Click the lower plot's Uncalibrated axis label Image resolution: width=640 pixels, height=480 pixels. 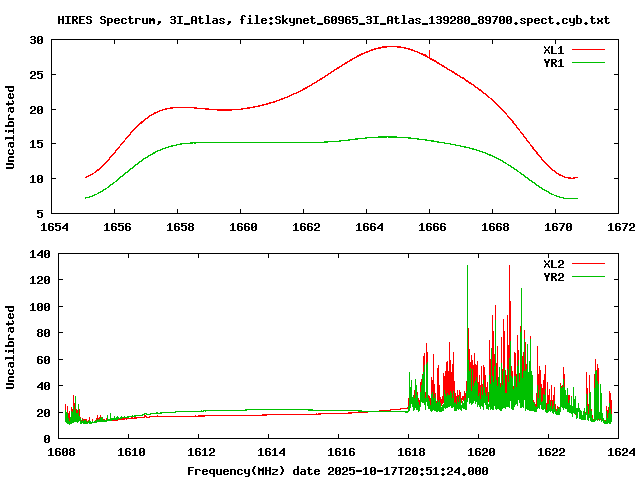[x=11, y=347]
